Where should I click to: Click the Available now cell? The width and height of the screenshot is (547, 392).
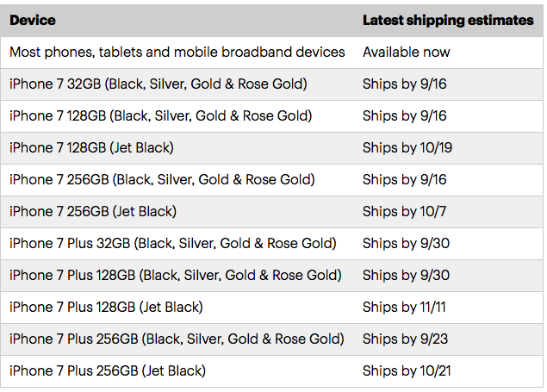407,53
